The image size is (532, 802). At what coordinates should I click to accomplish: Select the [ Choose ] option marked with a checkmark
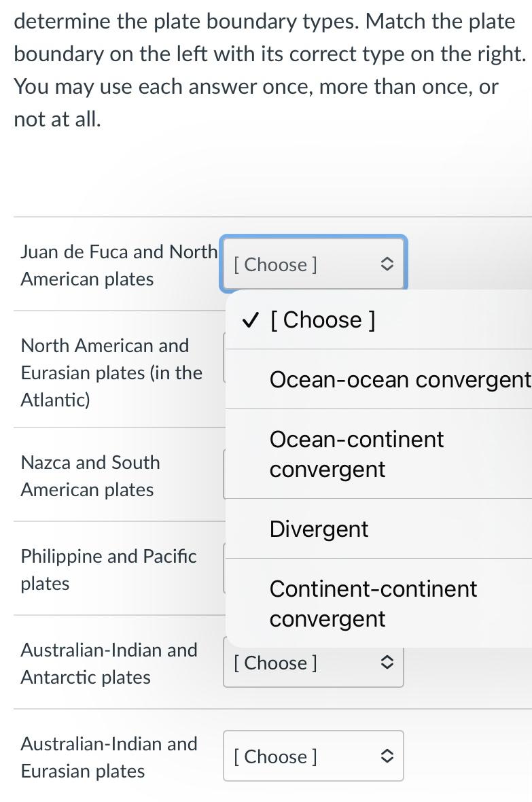coord(323,319)
